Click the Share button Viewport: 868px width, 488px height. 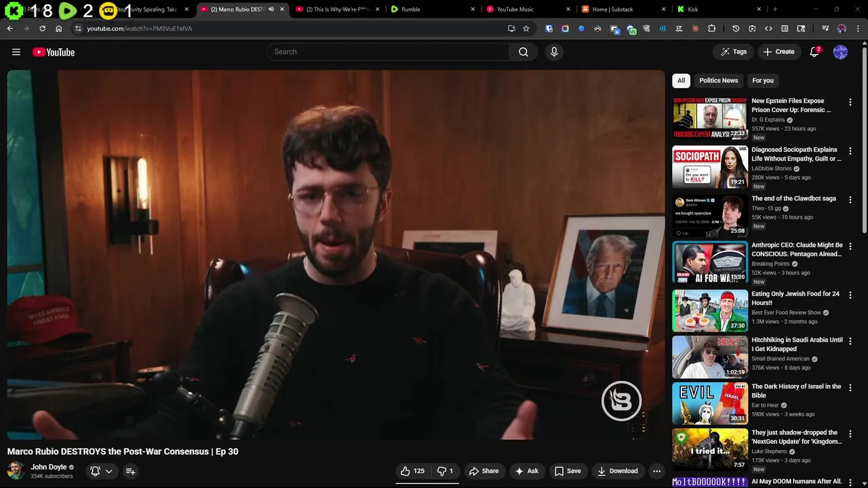[x=484, y=471]
